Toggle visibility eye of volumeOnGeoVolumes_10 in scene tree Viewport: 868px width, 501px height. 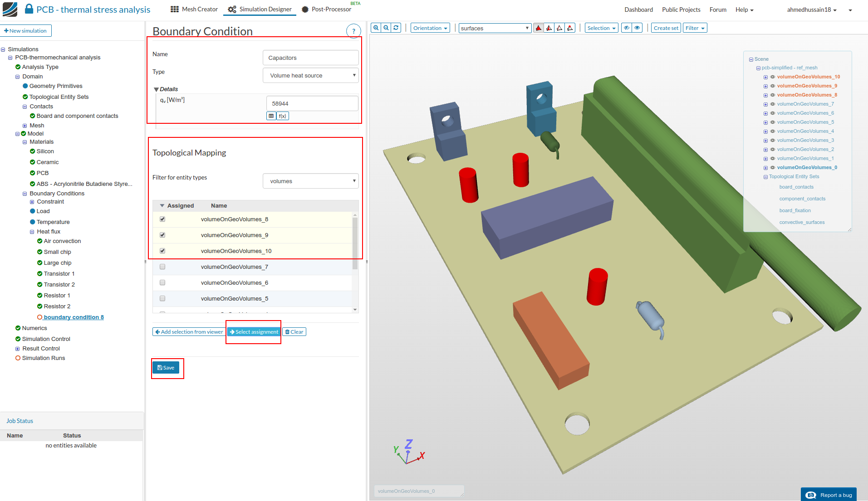[773, 77]
